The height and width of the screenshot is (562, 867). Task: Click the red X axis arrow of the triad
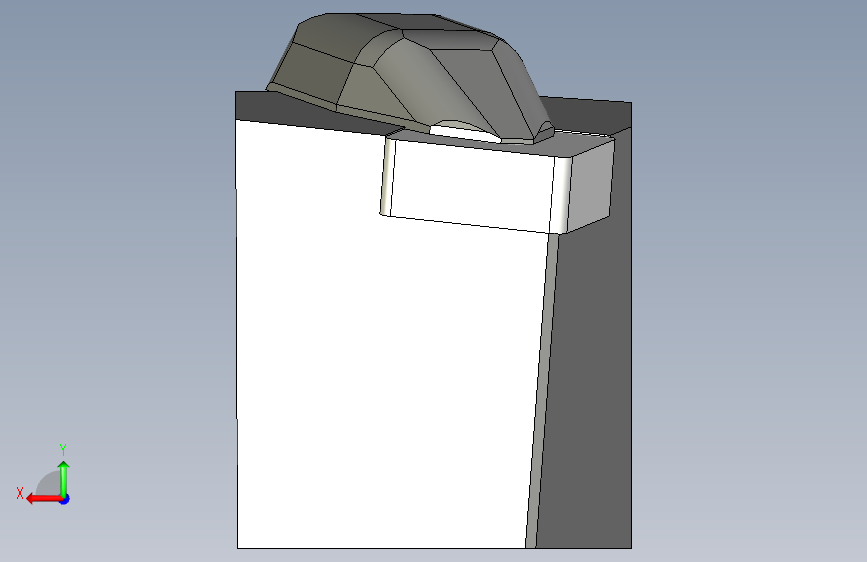click(x=44, y=499)
